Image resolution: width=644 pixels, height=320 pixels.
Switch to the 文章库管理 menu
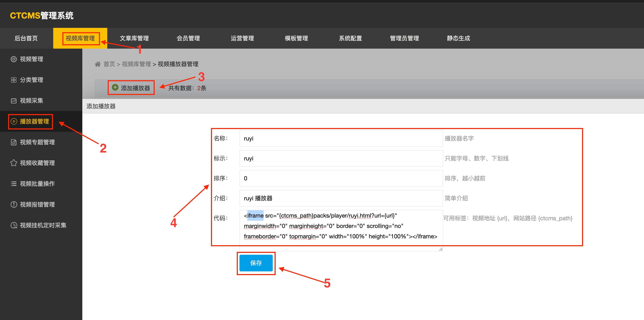pos(134,38)
